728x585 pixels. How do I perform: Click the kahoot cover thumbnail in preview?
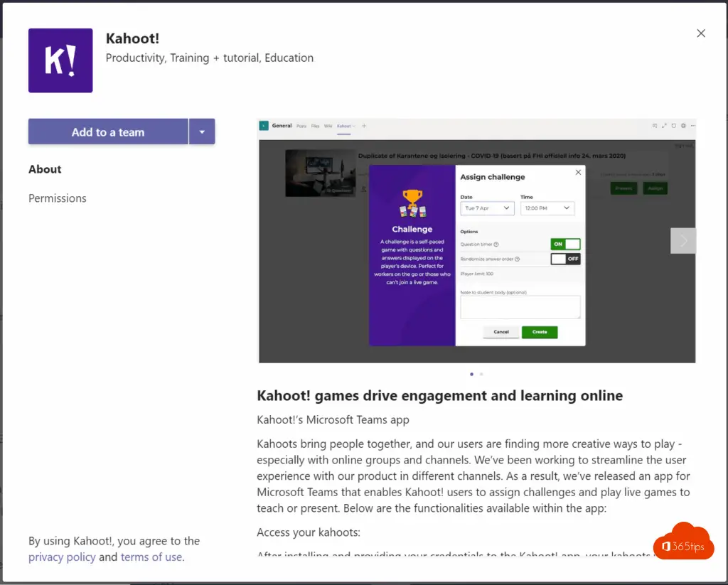[x=321, y=173]
